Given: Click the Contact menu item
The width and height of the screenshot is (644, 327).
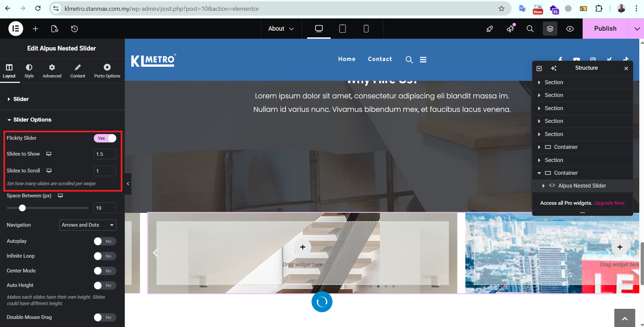Looking at the screenshot, I should click(380, 59).
